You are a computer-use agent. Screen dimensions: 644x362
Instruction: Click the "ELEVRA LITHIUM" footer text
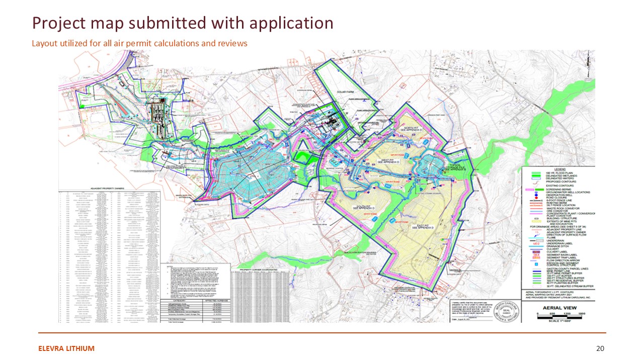(x=66, y=348)
